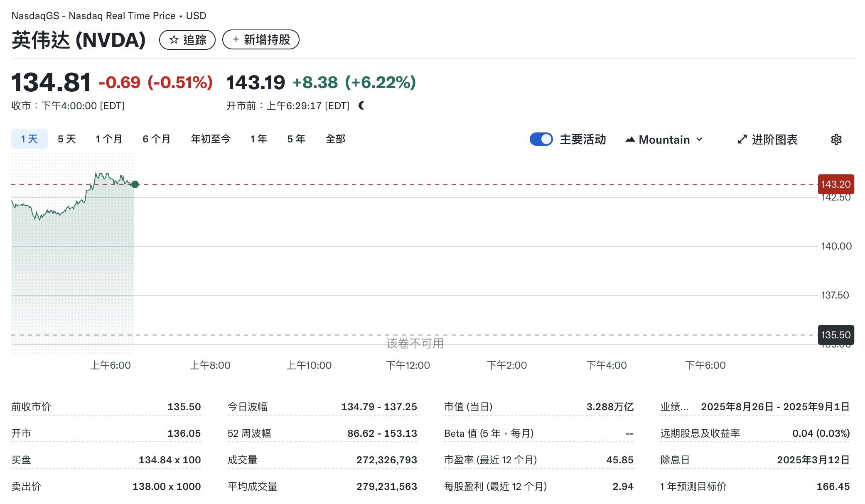Expand the Mountain chart type dropdown
Screen dimensions: 865x504
click(664, 139)
